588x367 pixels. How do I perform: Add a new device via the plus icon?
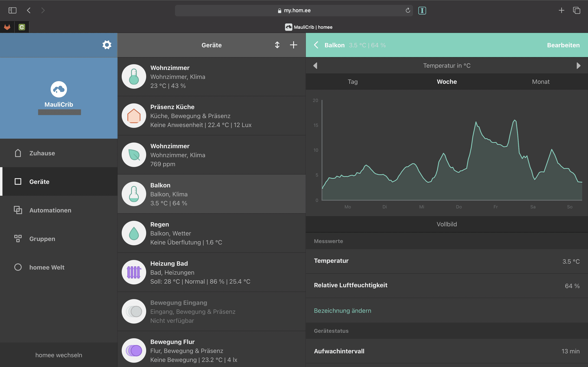coord(293,45)
